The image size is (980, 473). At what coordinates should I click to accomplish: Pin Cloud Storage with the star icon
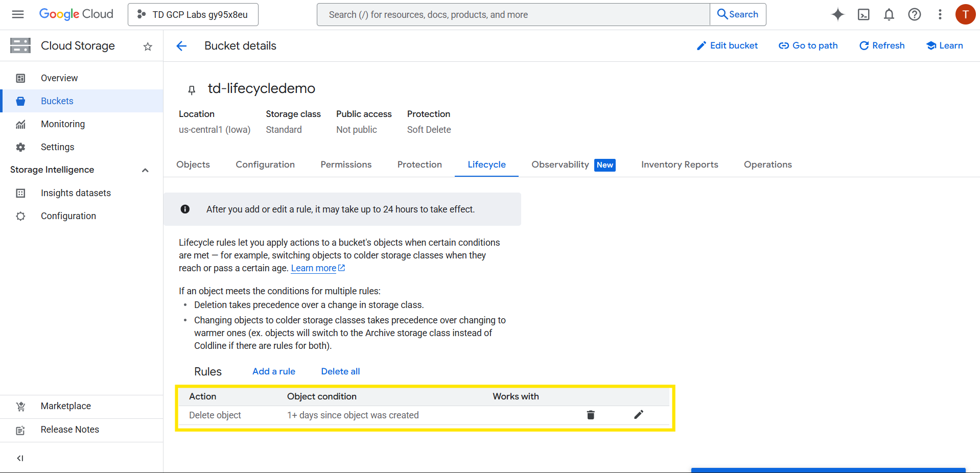tap(148, 46)
